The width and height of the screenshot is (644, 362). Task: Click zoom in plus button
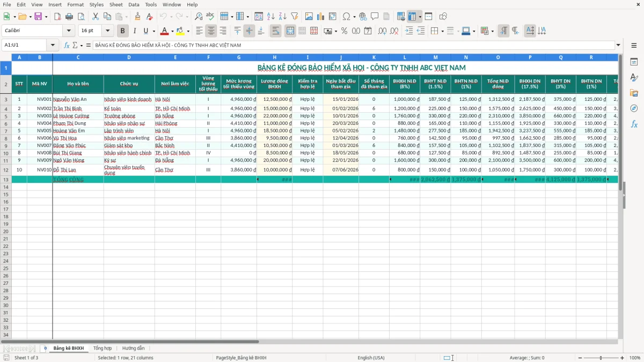(623, 358)
